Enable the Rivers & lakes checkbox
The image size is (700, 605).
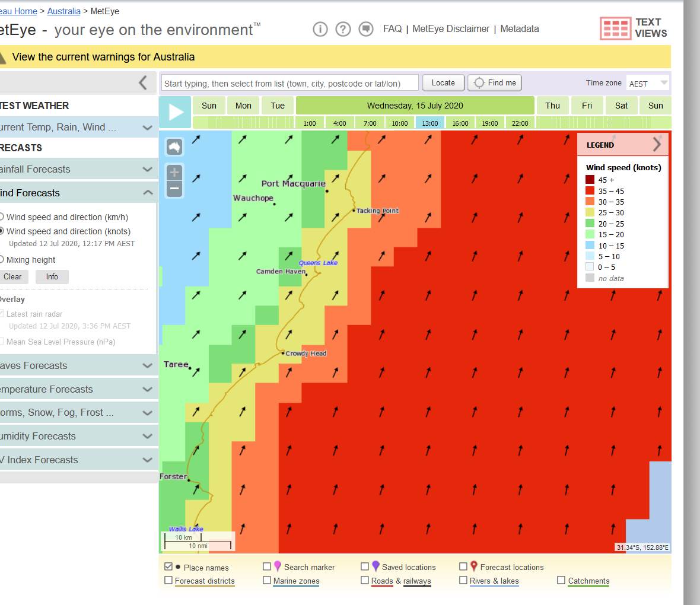point(463,581)
